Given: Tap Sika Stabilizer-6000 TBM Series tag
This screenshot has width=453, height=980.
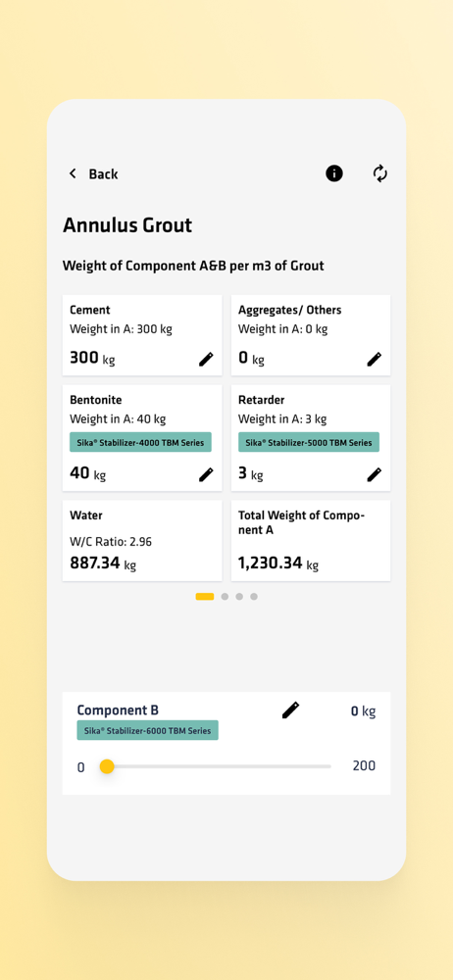Looking at the screenshot, I should pyautogui.click(x=148, y=730).
